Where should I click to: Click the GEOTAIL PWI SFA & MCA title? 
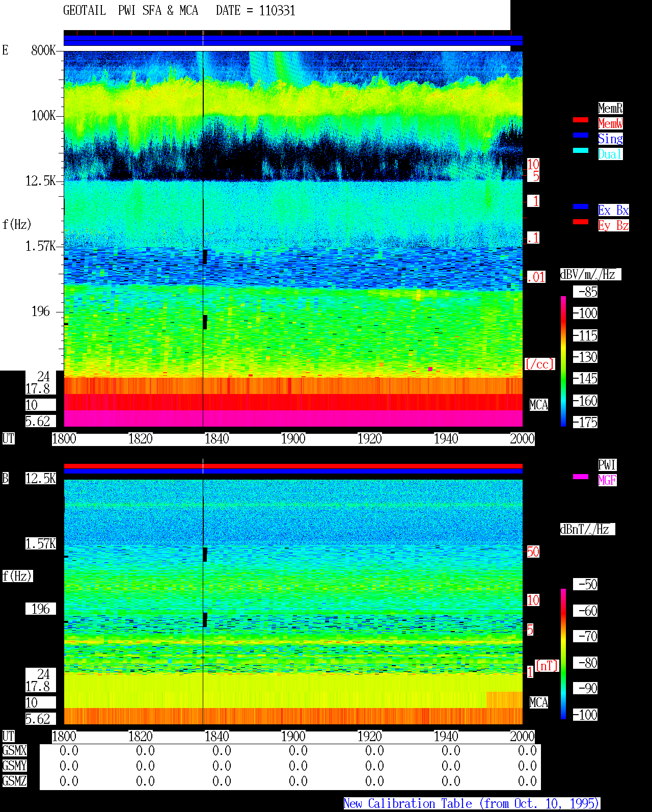click(130, 11)
